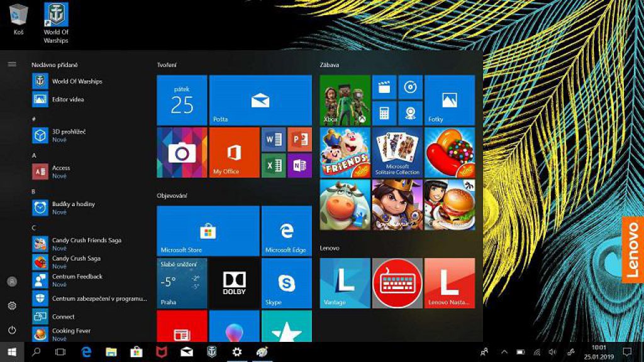Click the letter B index header

pos(34,192)
